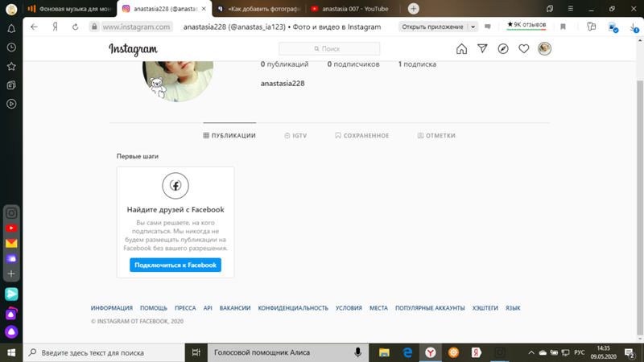Image resolution: width=644 pixels, height=362 pixels.
Task: Open ПОМОЩЬ footer link
Action: 154,308
